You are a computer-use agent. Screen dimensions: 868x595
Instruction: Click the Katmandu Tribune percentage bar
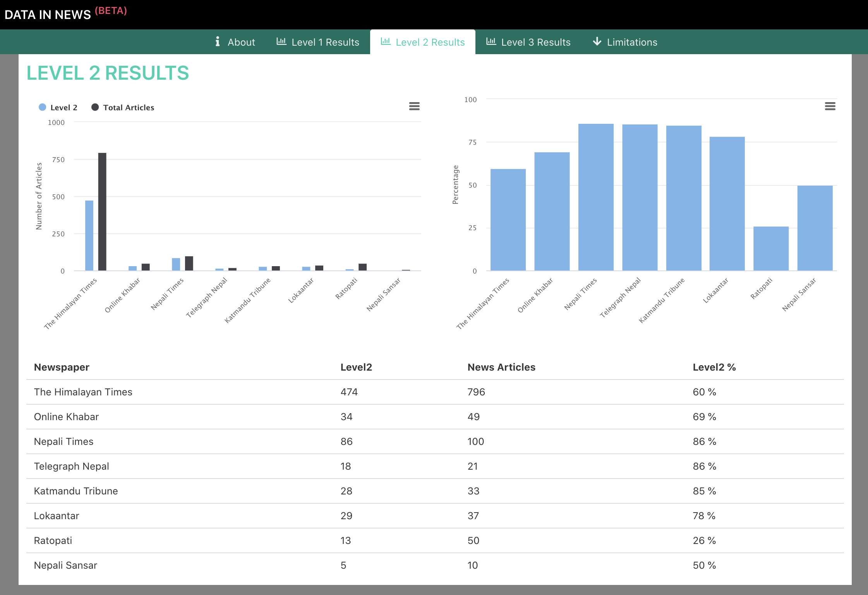coord(684,198)
